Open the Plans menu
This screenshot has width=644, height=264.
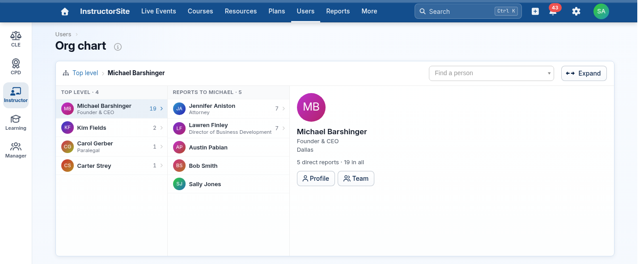[277, 11]
